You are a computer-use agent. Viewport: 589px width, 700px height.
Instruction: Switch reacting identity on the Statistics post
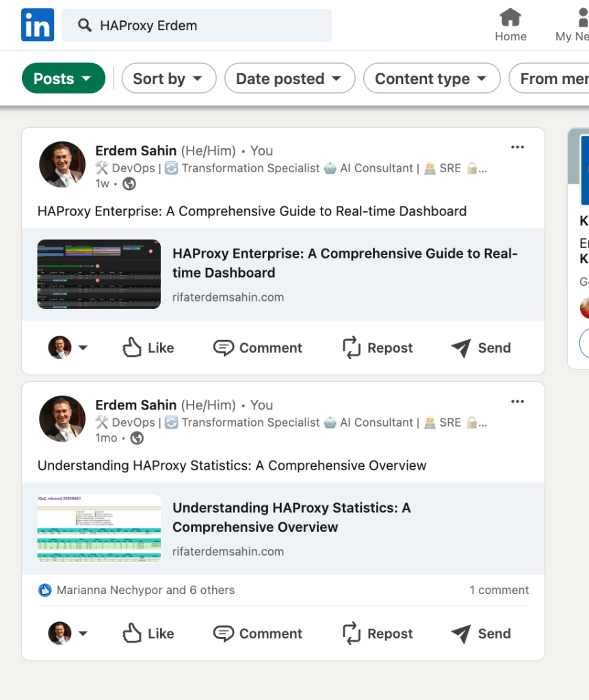(x=68, y=633)
